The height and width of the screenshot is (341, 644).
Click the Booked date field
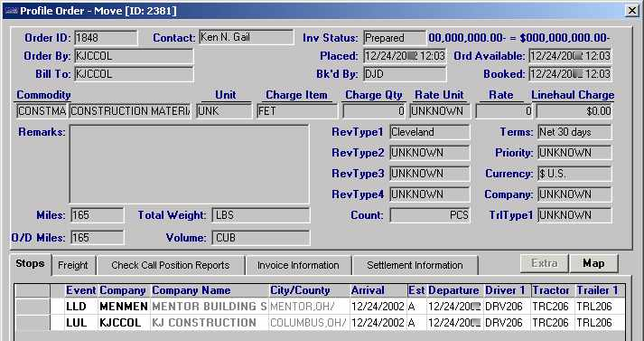click(570, 74)
